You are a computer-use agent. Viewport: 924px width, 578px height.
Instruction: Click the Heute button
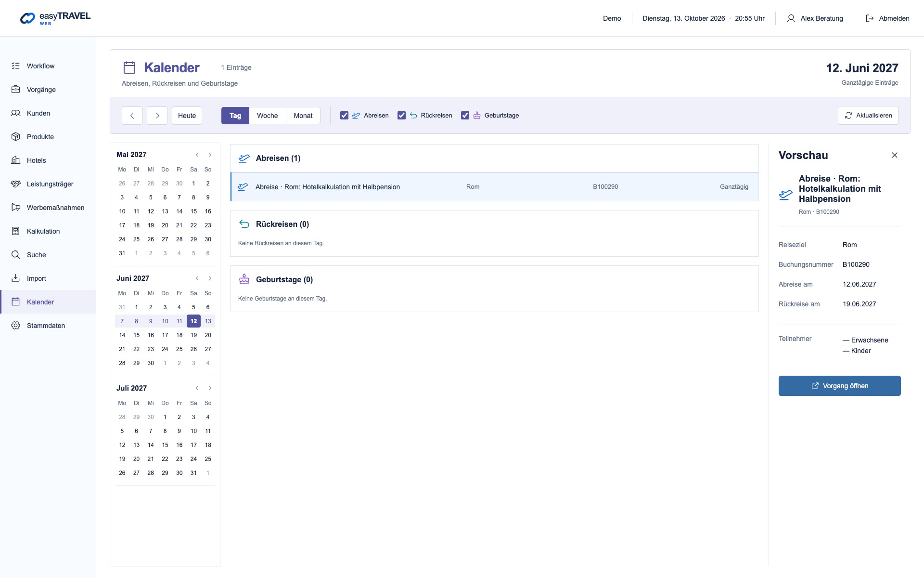(187, 116)
